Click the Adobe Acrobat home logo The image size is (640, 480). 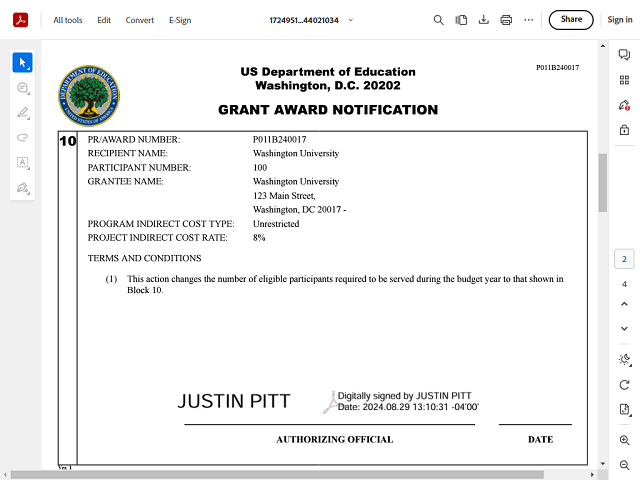[20, 20]
